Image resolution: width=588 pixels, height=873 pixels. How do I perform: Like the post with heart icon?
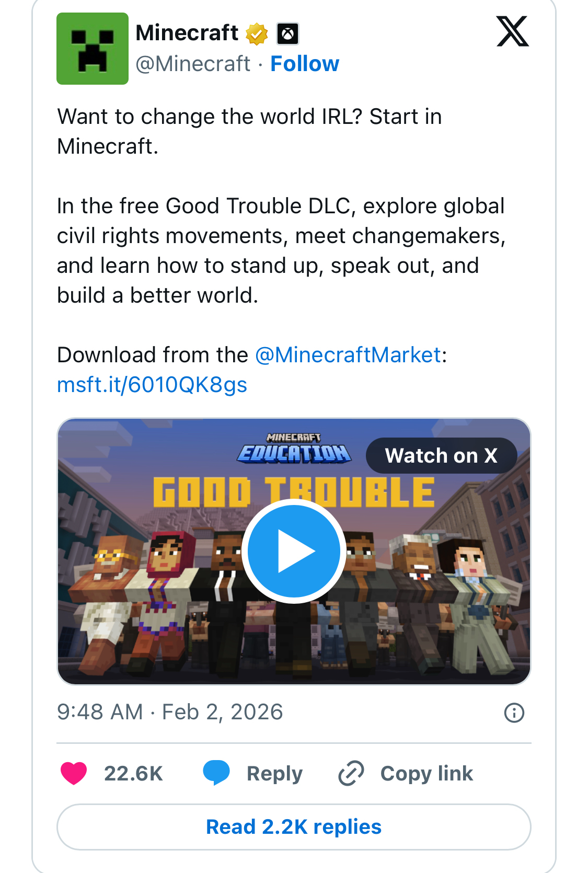pos(74,773)
